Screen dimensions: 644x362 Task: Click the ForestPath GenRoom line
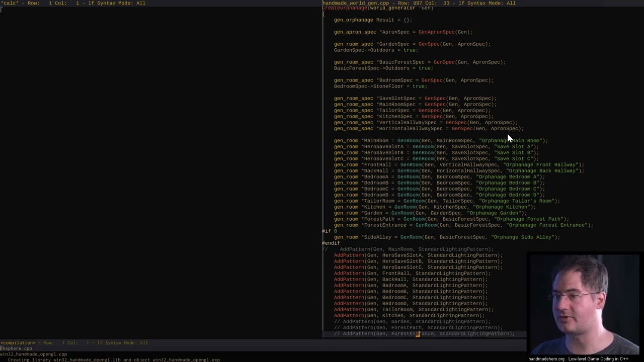451,219
